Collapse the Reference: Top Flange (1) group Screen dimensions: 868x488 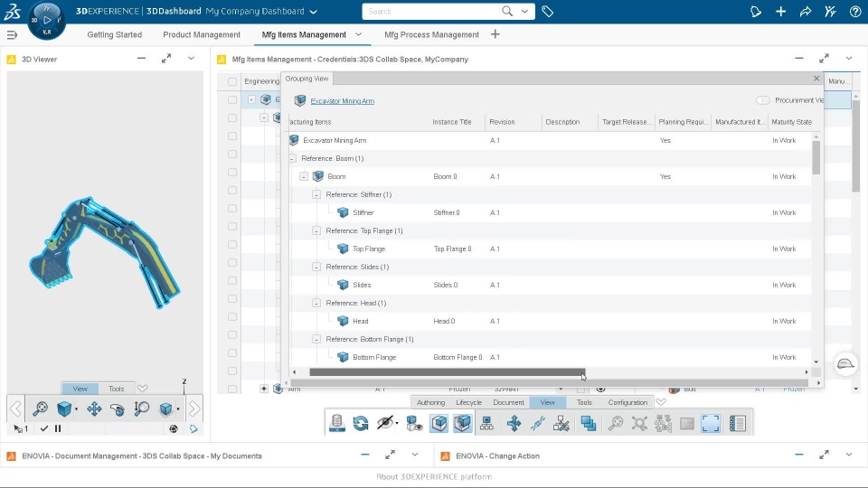(316, 230)
